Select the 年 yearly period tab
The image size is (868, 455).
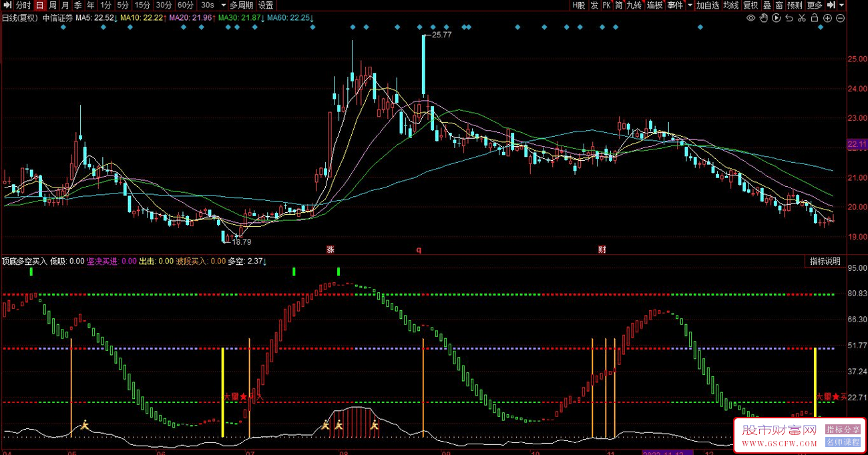(x=90, y=5)
